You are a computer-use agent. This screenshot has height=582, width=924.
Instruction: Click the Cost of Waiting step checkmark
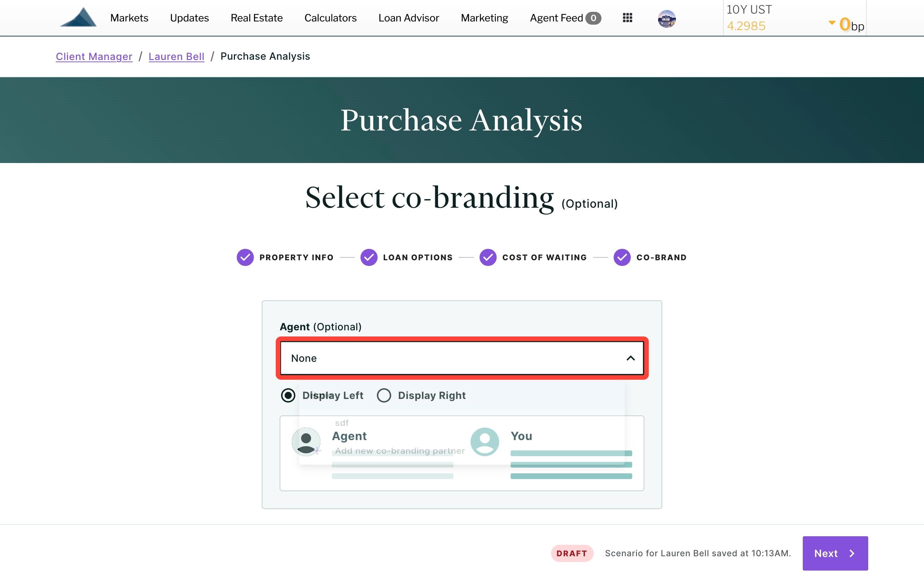488,257
